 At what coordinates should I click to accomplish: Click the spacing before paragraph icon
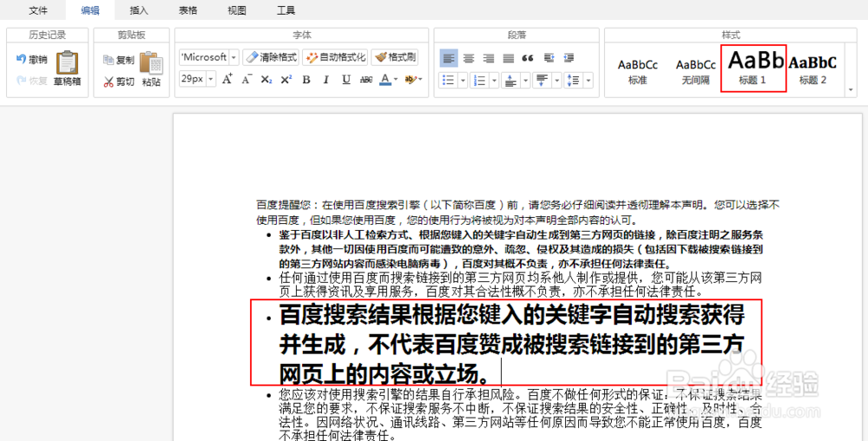pos(510,80)
